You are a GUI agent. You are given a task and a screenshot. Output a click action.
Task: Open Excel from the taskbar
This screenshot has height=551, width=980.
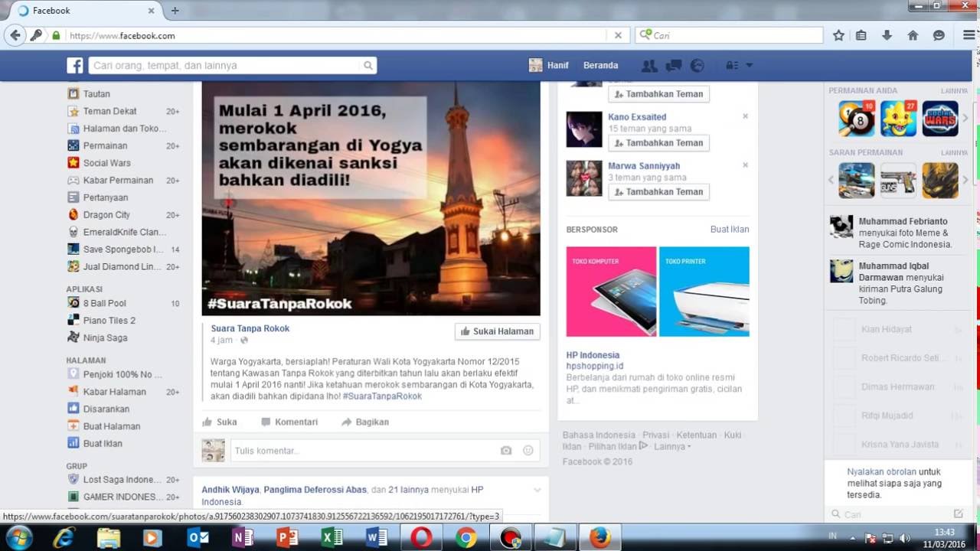coord(332,538)
